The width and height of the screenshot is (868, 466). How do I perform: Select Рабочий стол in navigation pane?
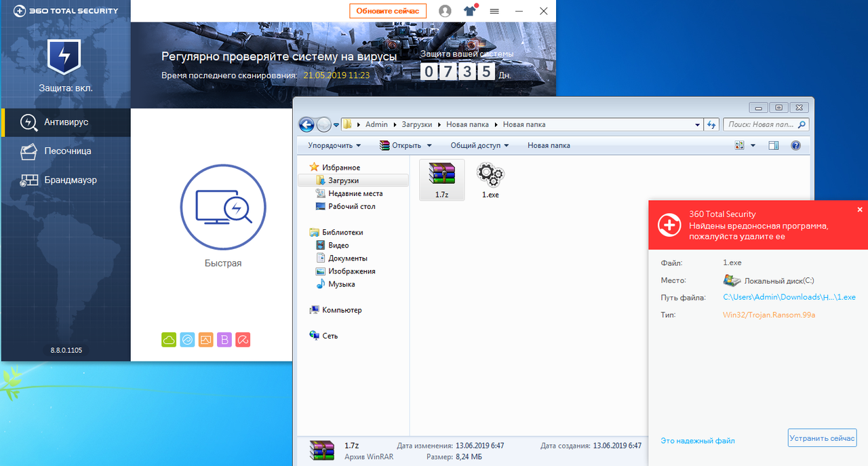tap(352, 206)
